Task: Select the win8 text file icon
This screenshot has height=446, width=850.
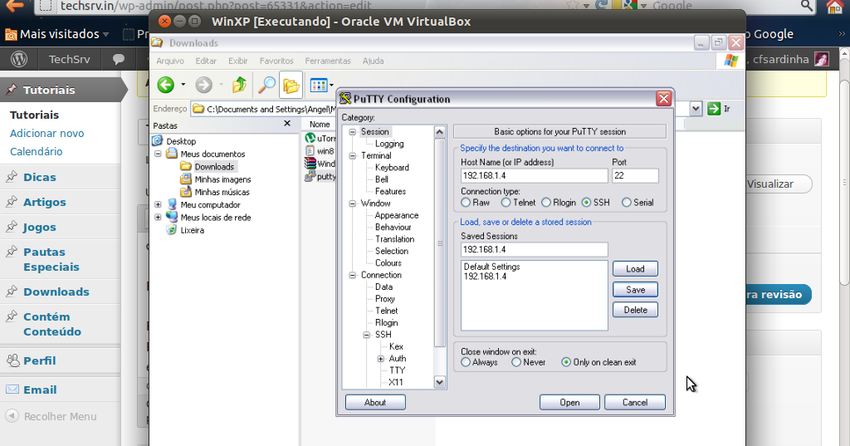Action: click(x=310, y=151)
